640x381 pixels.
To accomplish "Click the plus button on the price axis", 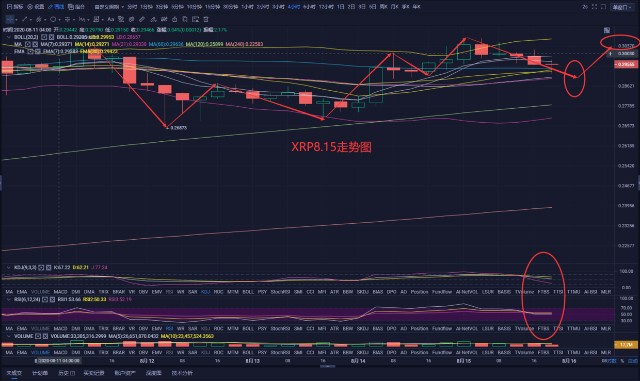I will (611, 53).
